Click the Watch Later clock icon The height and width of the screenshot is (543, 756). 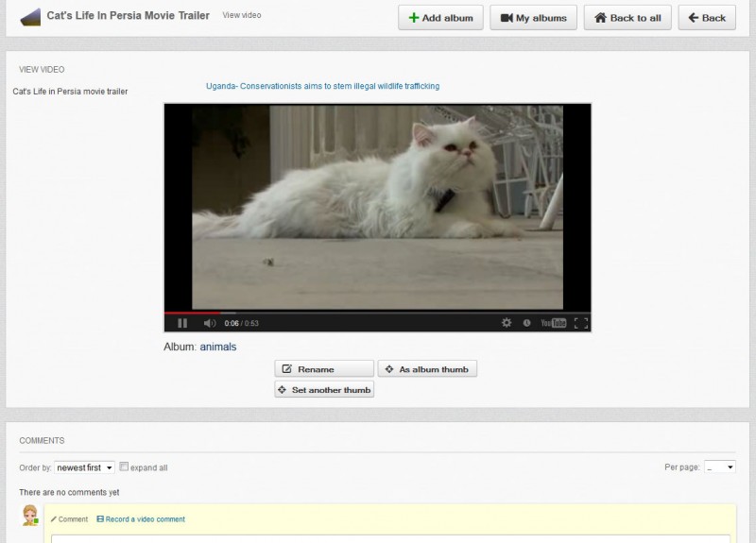pyautogui.click(x=527, y=323)
